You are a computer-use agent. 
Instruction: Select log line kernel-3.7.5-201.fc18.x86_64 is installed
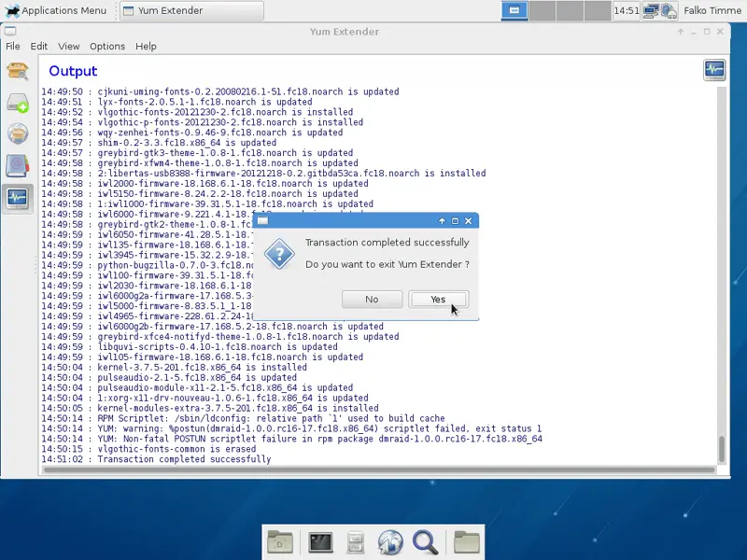[x=174, y=367]
